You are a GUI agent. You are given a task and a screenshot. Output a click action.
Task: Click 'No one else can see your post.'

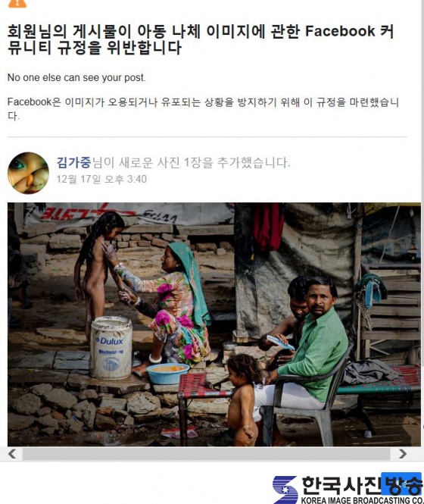[76, 77]
